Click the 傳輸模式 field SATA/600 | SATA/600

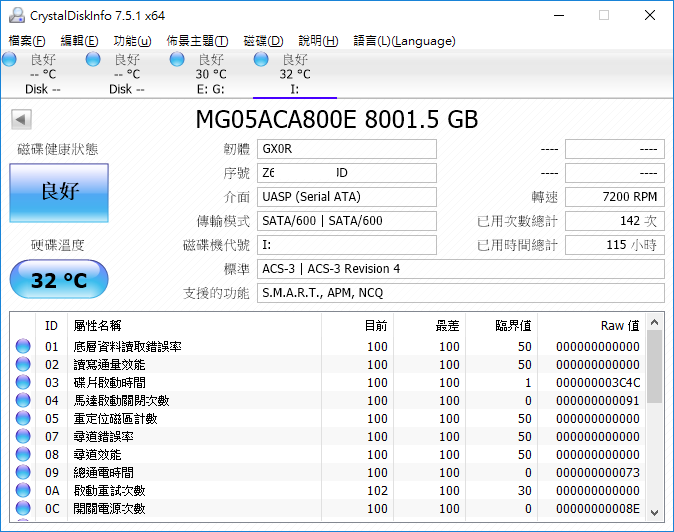pos(347,221)
